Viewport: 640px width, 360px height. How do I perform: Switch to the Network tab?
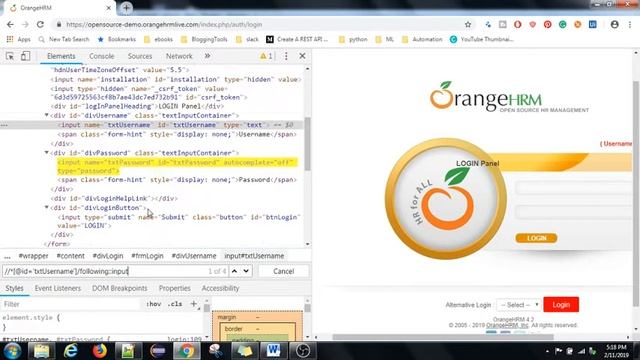pos(179,56)
